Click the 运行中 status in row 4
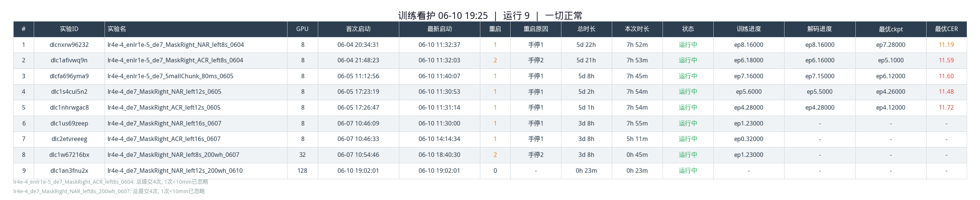Screen dimensions: 980x200 [688, 92]
